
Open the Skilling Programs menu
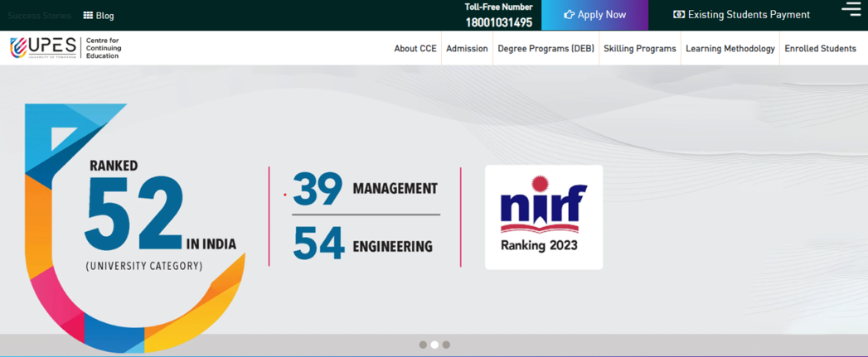pos(640,49)
